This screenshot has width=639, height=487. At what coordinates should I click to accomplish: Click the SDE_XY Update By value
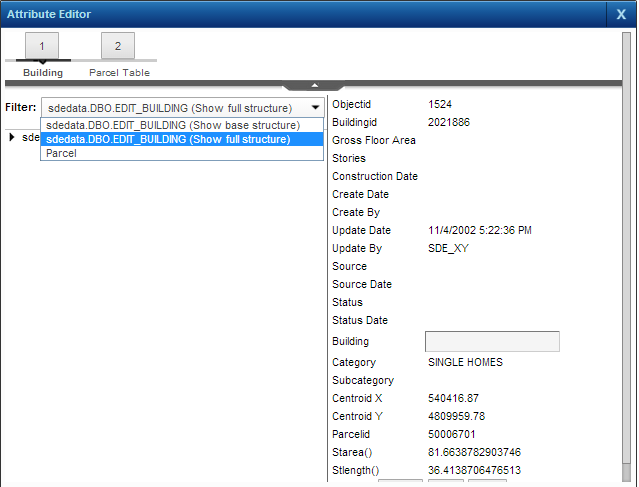pyautogui.click(x=448, y=248)
